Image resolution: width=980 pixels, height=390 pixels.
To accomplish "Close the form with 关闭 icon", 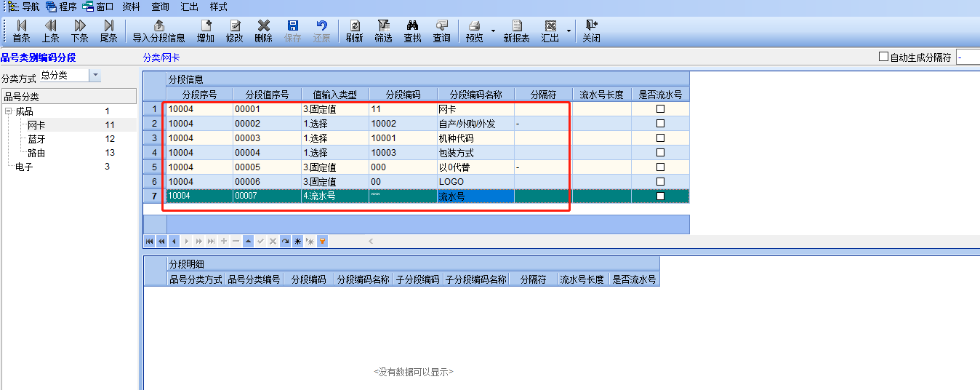I will (x=591, y=31).
